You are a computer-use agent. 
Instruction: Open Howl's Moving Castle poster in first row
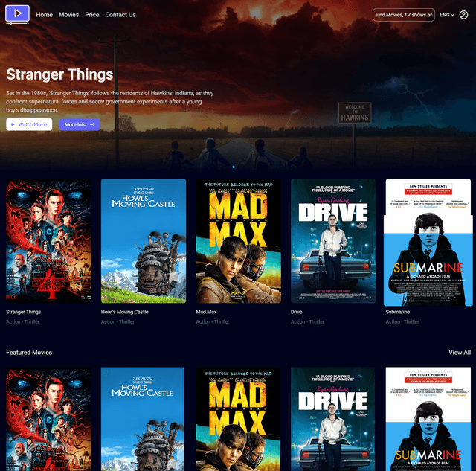[x=144, y=240]
